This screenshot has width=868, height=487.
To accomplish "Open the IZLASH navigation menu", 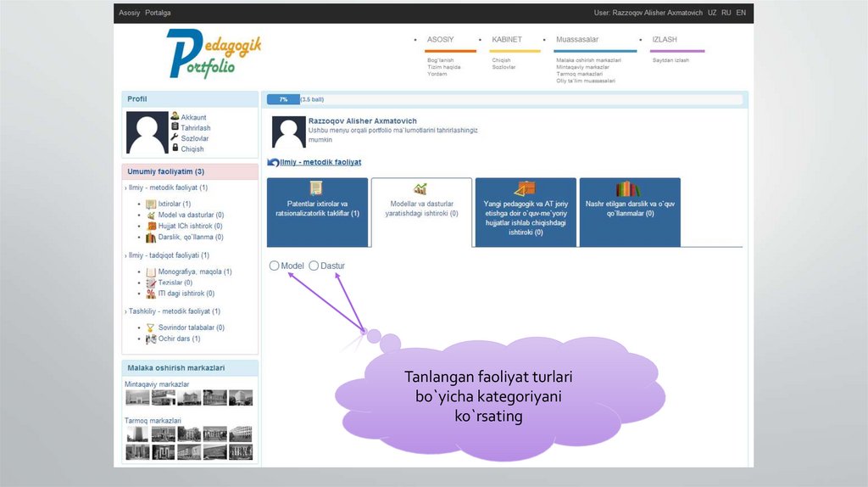I will click(665, 40).
